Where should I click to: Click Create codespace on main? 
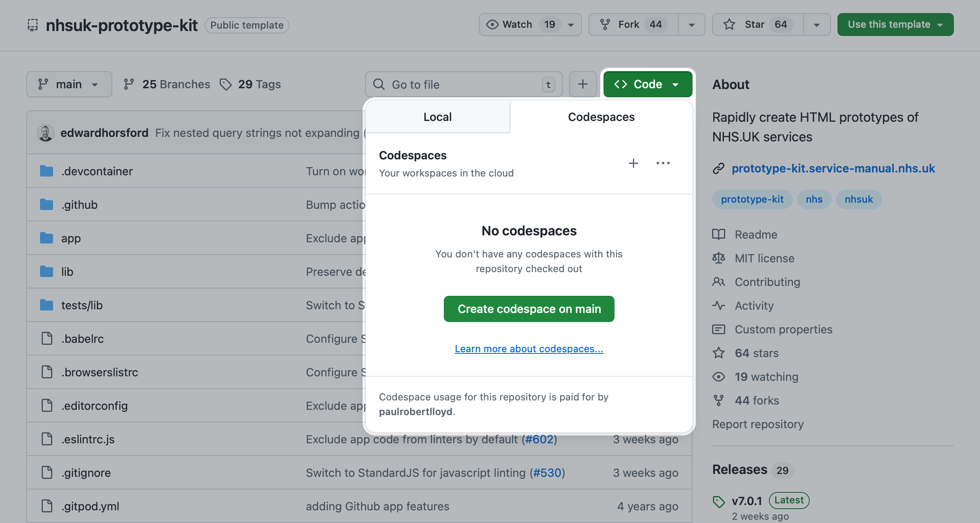[529, 309]
